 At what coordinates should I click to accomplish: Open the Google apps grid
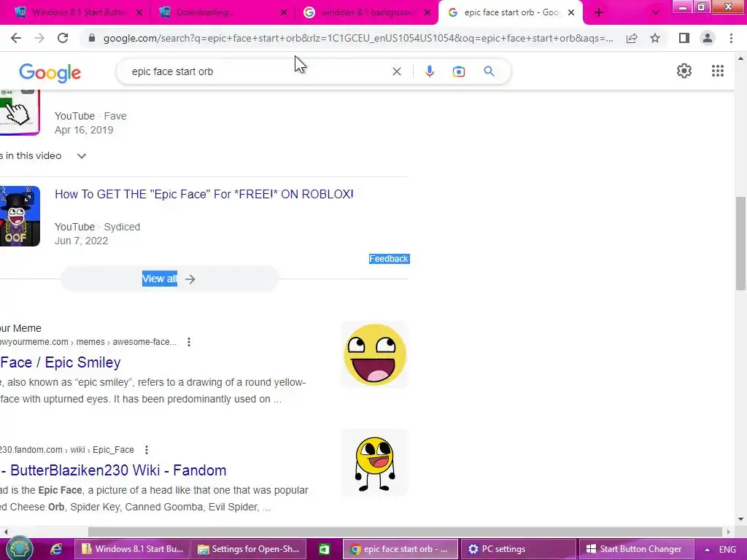point(718,71)
